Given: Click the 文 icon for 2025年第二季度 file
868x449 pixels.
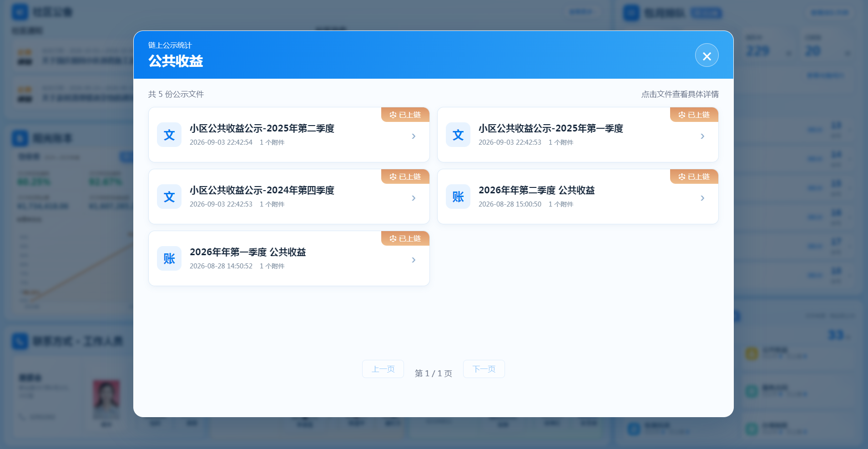Looking at the screenshot, I should [169, 135].
